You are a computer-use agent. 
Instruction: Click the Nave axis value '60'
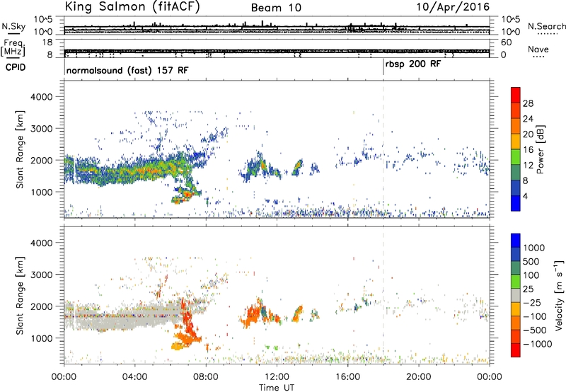[x=506, y=42]
